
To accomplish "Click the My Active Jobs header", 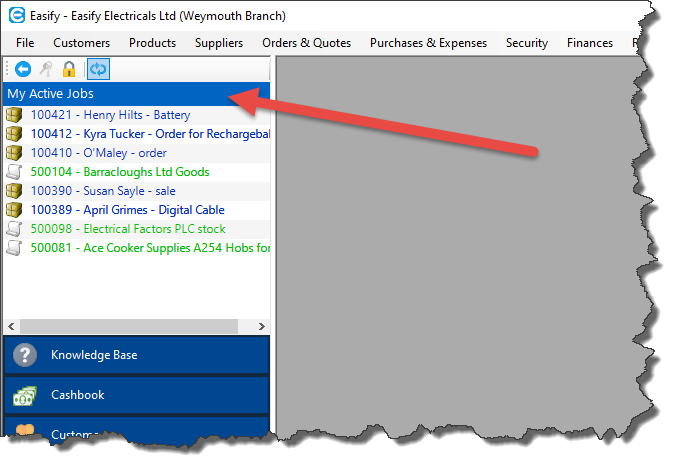I will [x=50, y=94].
